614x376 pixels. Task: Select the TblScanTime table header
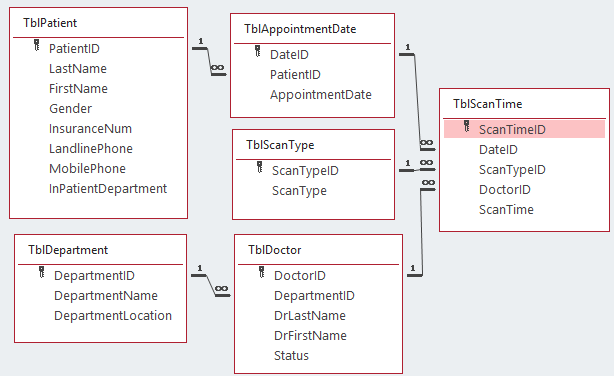point(524,104)
